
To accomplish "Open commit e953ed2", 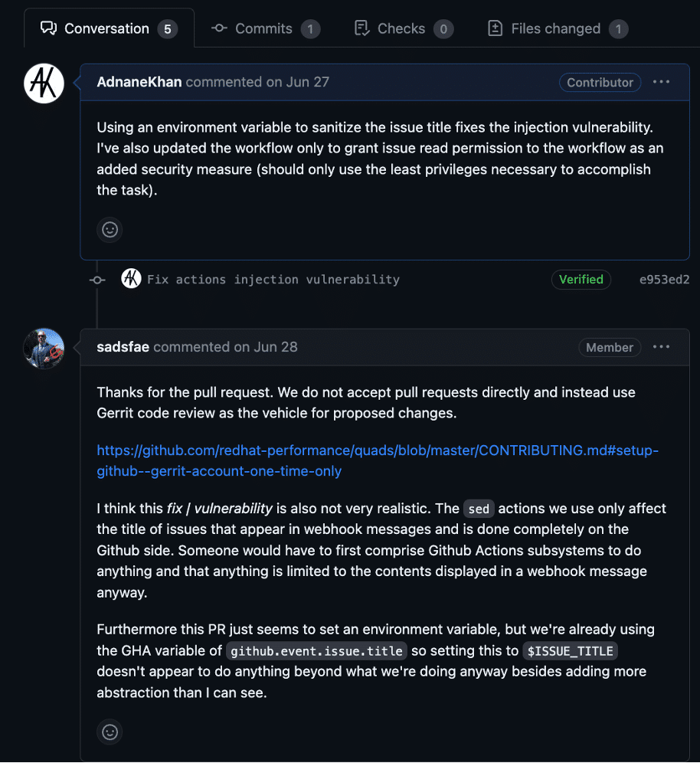I will 664,279.
